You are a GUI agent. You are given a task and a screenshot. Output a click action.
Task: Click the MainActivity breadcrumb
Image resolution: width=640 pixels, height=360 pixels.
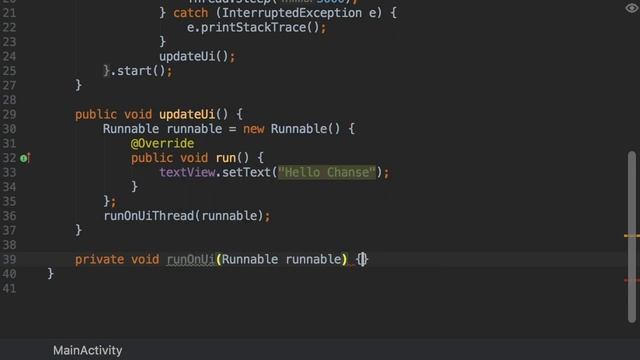click(x=88, y=350)
